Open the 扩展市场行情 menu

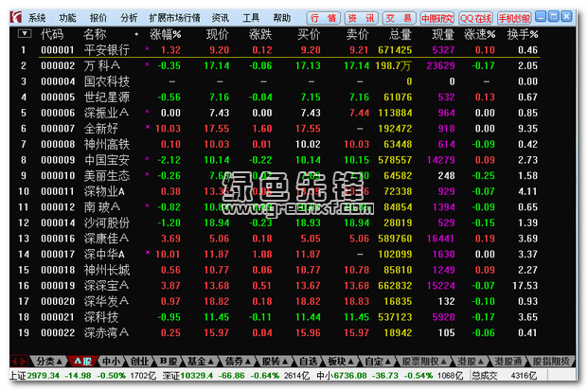175,18
